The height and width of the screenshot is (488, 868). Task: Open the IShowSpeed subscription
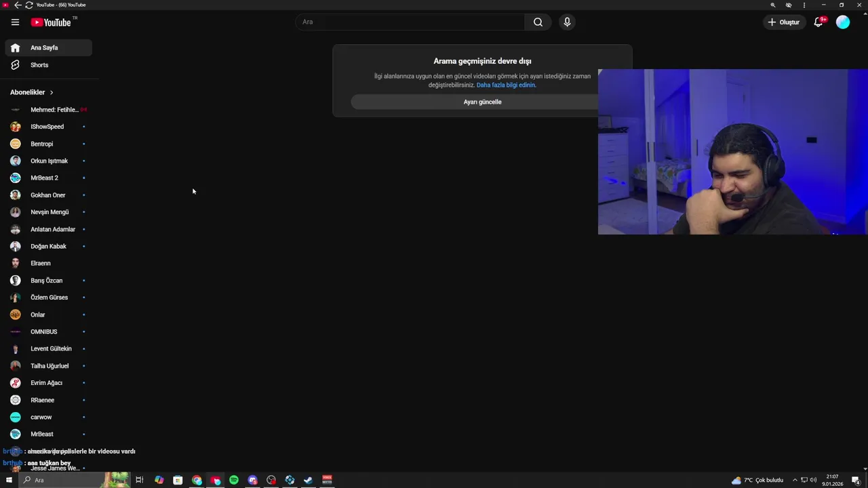click(49, 127)
